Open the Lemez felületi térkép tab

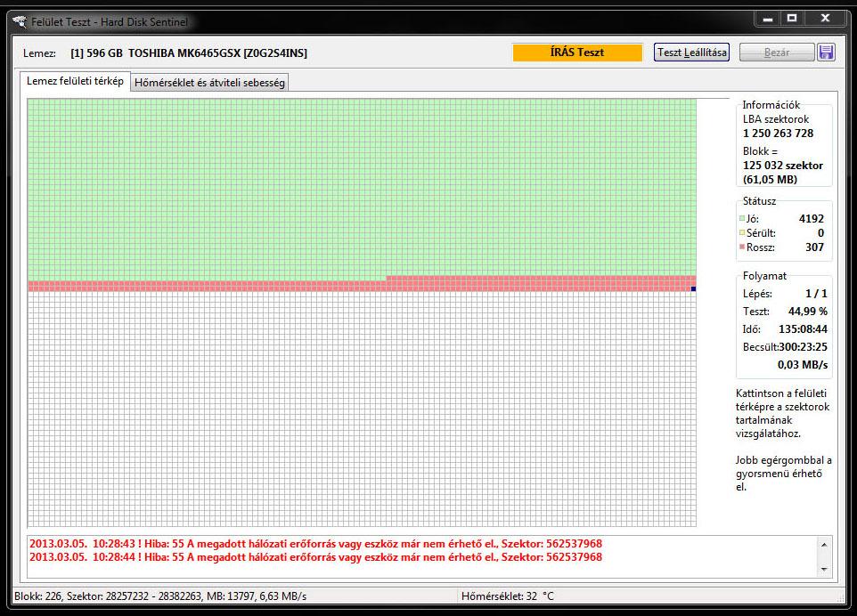tap(76, 81)
